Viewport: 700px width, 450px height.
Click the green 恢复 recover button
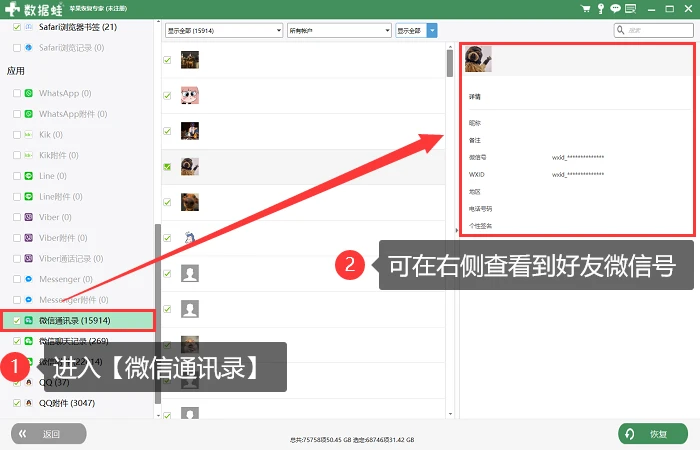[653, 434]
